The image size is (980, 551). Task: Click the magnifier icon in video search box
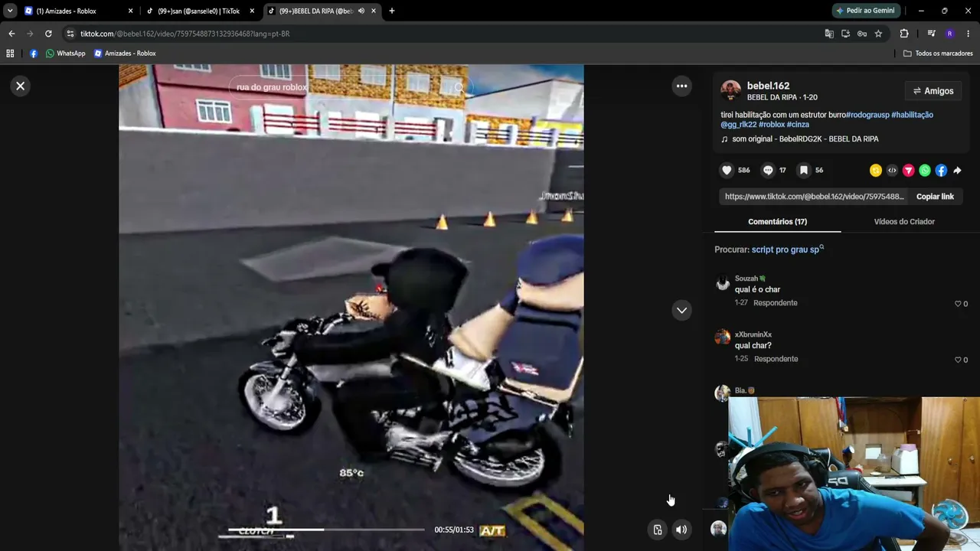(x=459, y=87)
